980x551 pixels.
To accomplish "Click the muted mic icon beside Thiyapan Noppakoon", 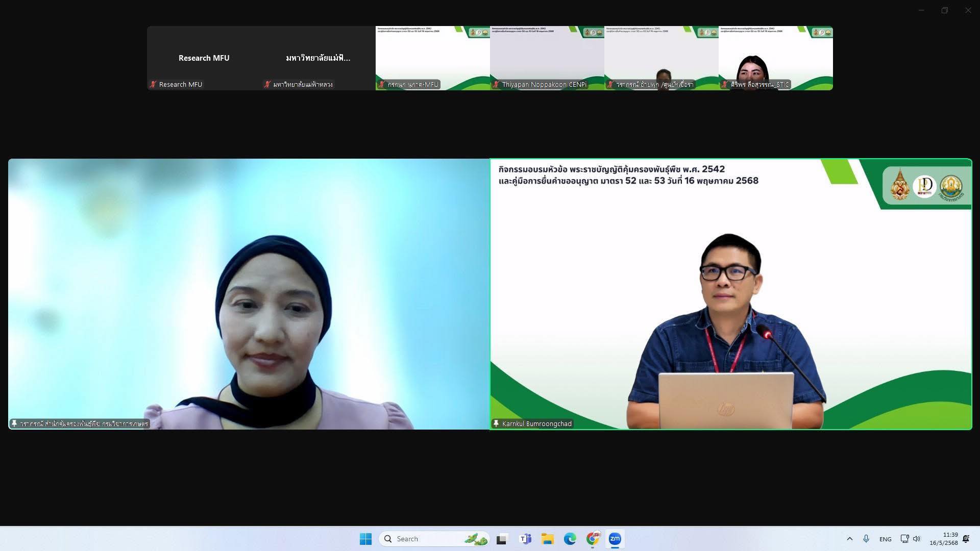I will click(x=496, y=84).
